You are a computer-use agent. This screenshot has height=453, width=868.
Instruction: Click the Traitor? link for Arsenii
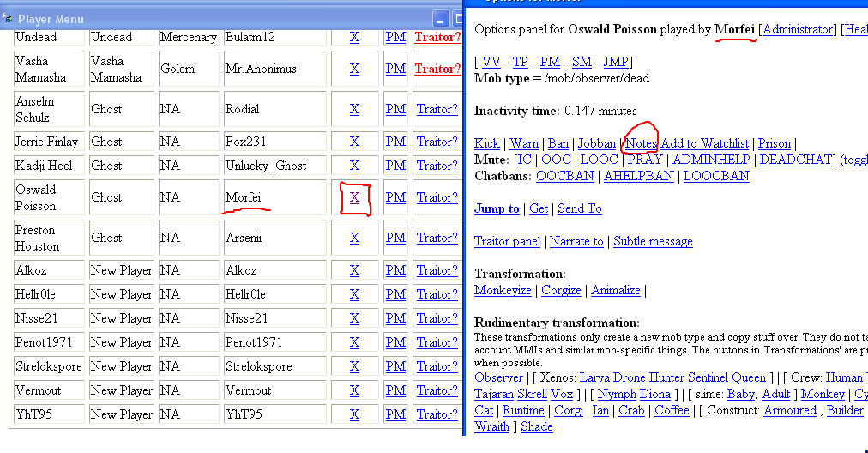[437, 238]
